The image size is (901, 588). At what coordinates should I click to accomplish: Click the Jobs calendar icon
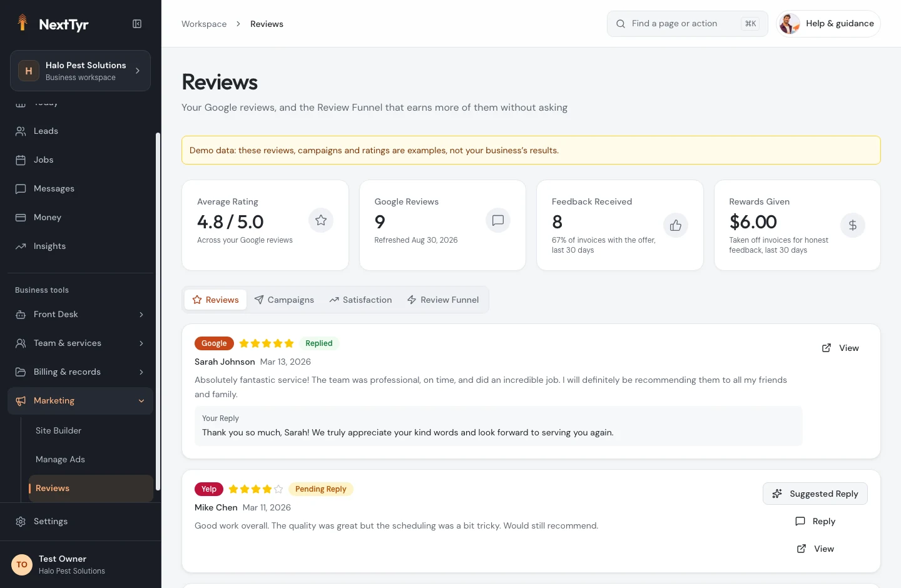[x=21, y=160]
